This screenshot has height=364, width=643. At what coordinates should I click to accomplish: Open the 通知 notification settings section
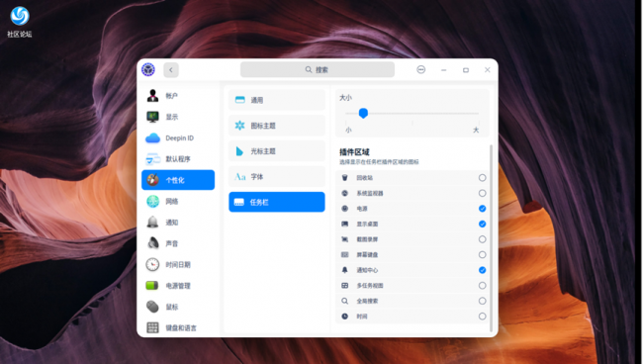click(x=178, y=223)
